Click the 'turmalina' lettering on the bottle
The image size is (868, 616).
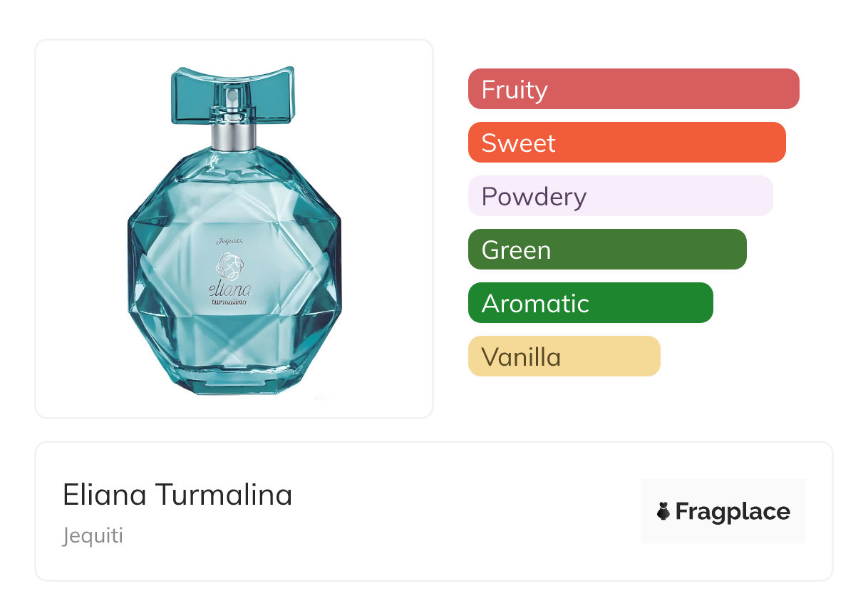(x=229, y=302)
